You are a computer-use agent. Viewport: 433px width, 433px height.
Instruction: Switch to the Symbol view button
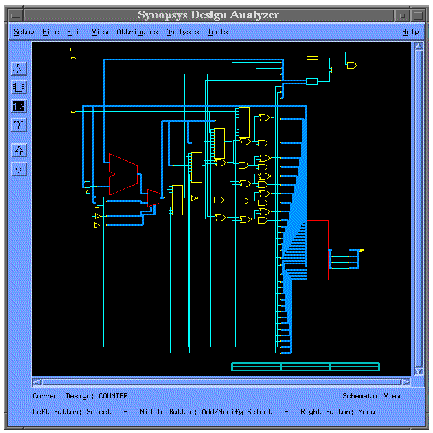click(19, 87)
